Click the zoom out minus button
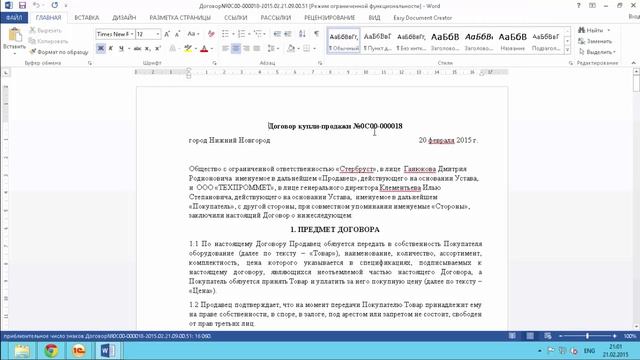 tap(561, 336)
